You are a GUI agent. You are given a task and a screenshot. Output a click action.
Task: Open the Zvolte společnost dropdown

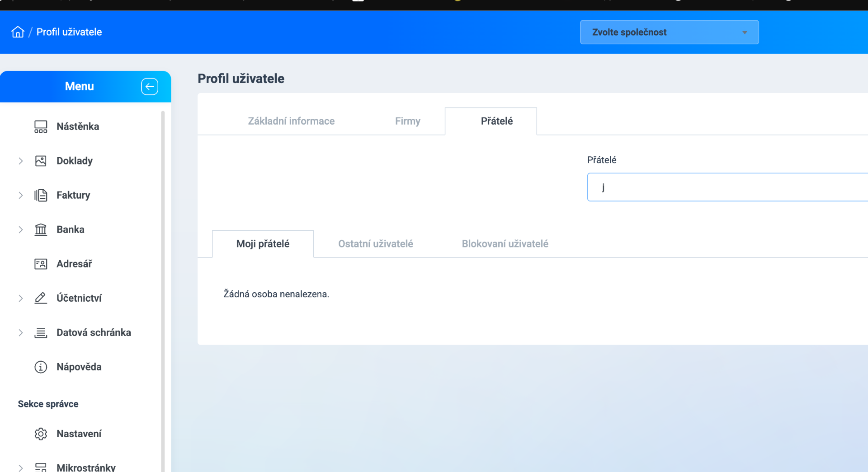669,32
